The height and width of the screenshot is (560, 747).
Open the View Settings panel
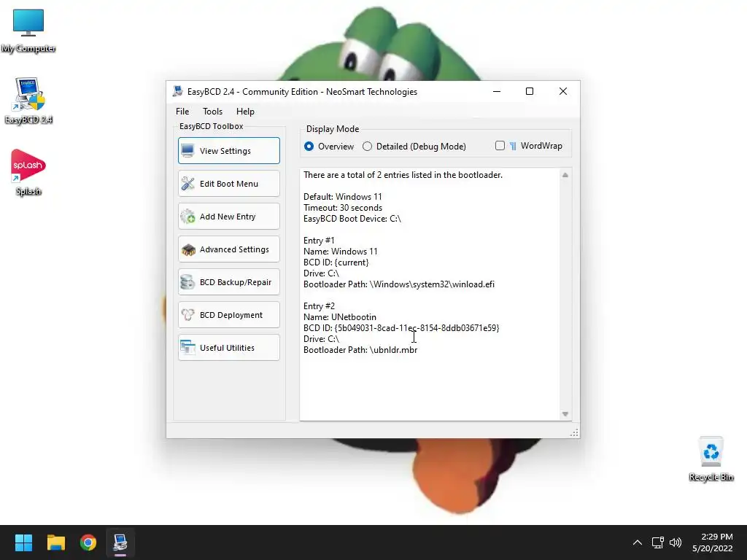(228, 150)
